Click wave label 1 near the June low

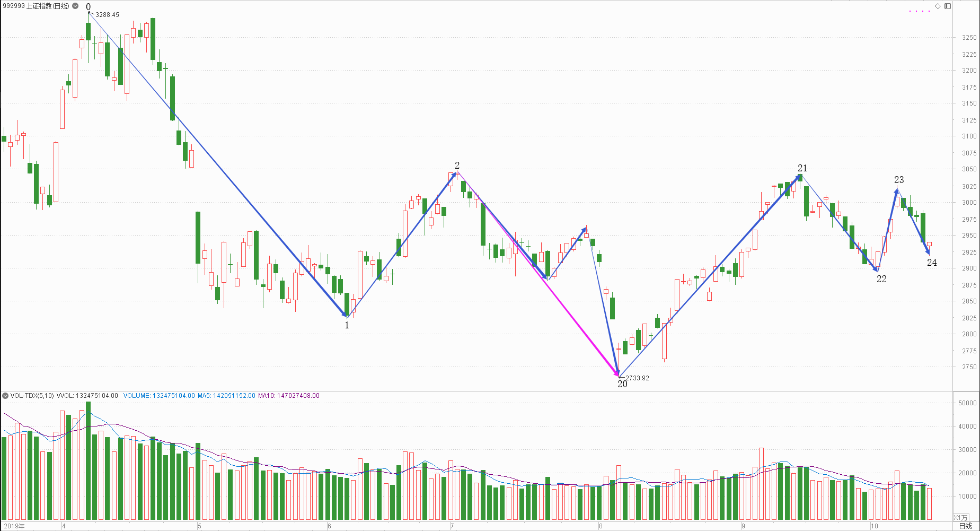pyautogui.click(x=347, y=325)
